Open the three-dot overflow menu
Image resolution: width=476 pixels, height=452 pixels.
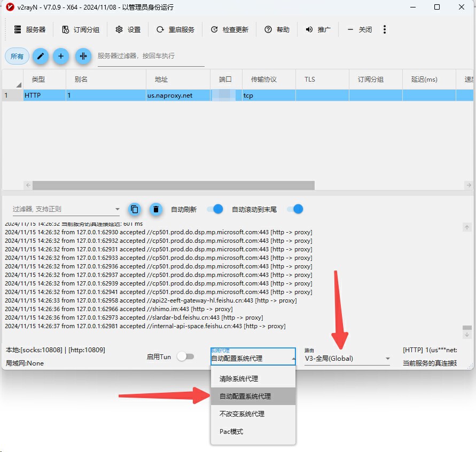[x=385, y=29]
